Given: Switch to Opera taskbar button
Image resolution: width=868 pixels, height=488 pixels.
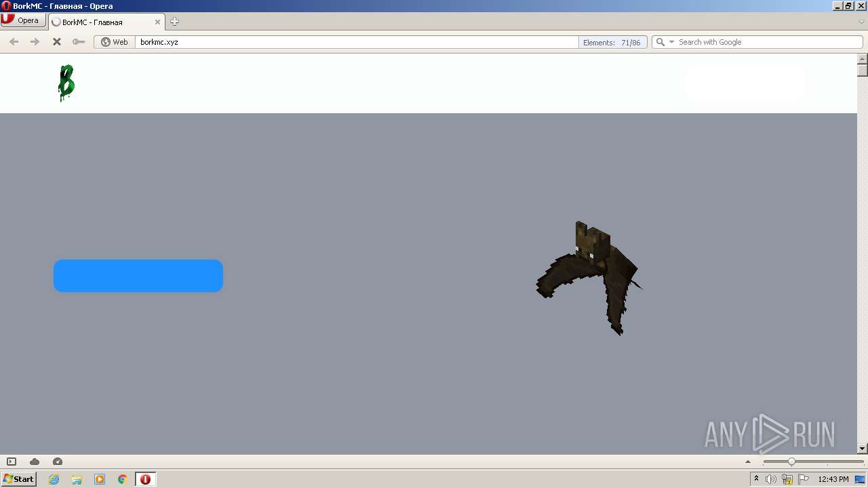Looking at the screenshot, I should coord(145,479).
